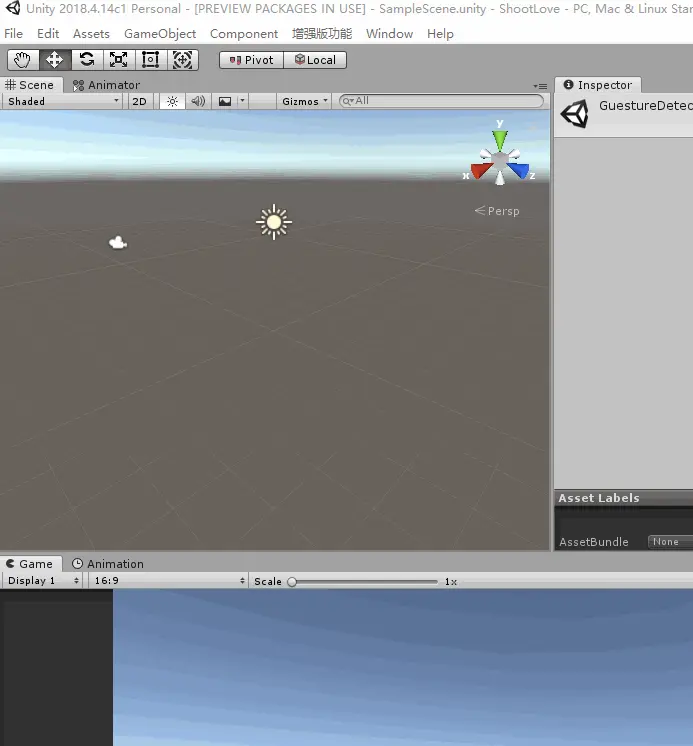The width and height of the screenshot is (693, 746).
Task: Click the Asset Labels header
Action: click(624, 498)
